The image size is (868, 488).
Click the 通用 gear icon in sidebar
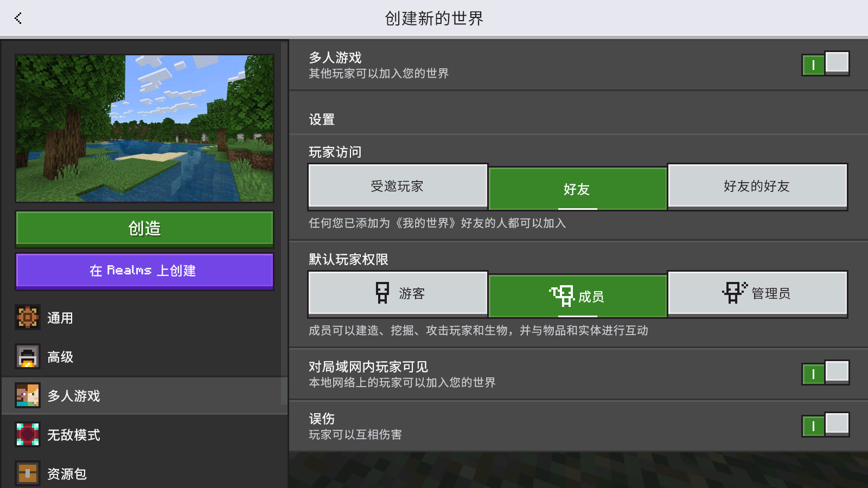[27, 318]
